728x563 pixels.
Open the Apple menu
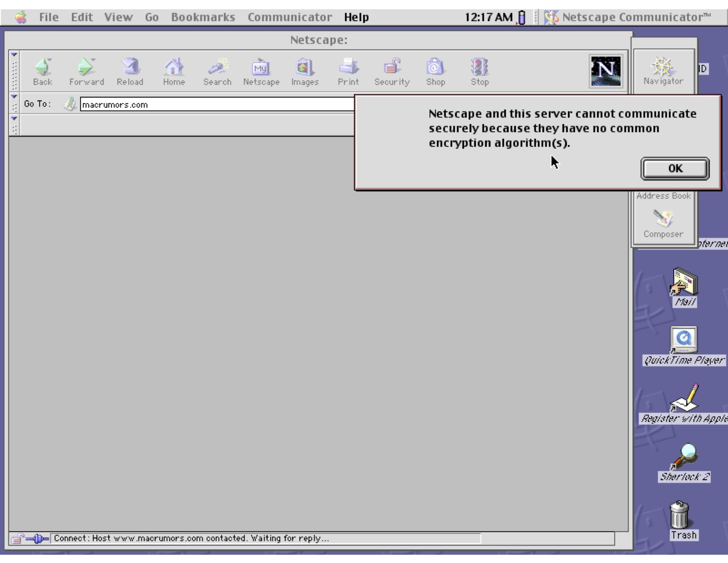pos(21,17)
